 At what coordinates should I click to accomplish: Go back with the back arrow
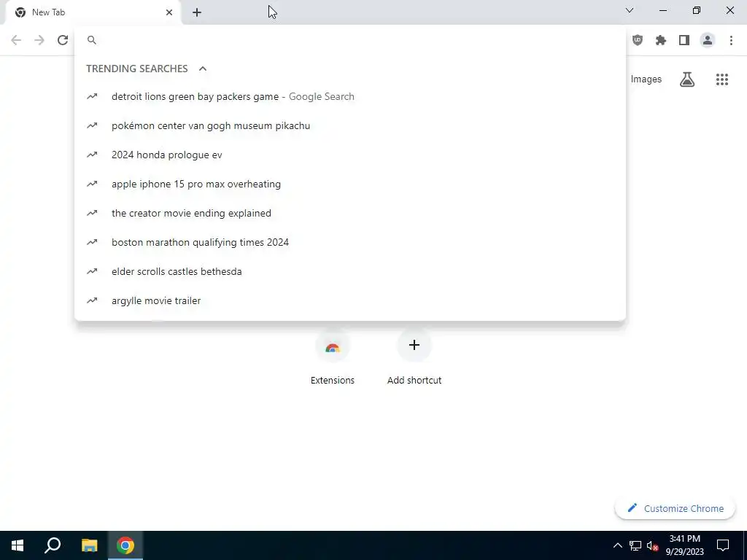pyautogui.click(x=16, y=40)
